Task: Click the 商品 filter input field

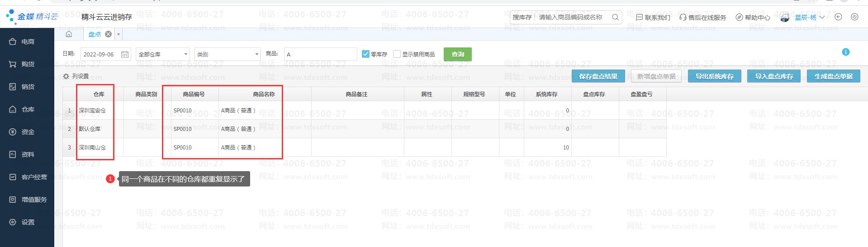Action: 320,54
